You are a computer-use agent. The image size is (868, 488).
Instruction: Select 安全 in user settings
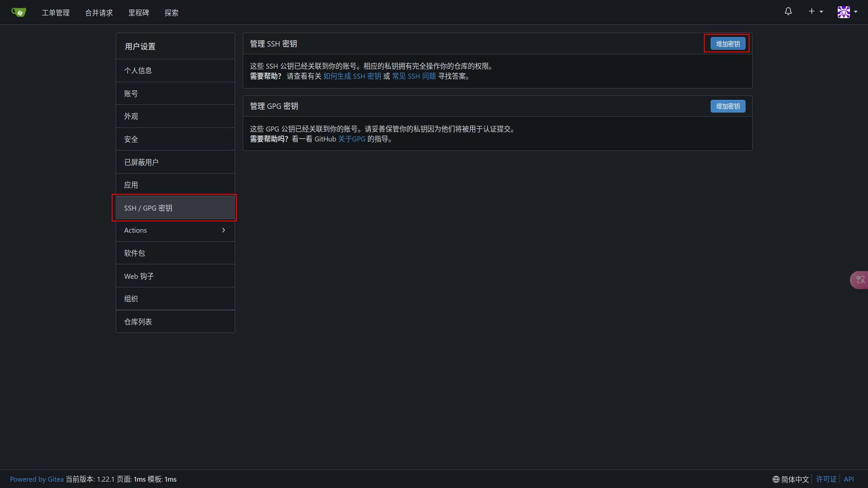click(x=175, y=139)
